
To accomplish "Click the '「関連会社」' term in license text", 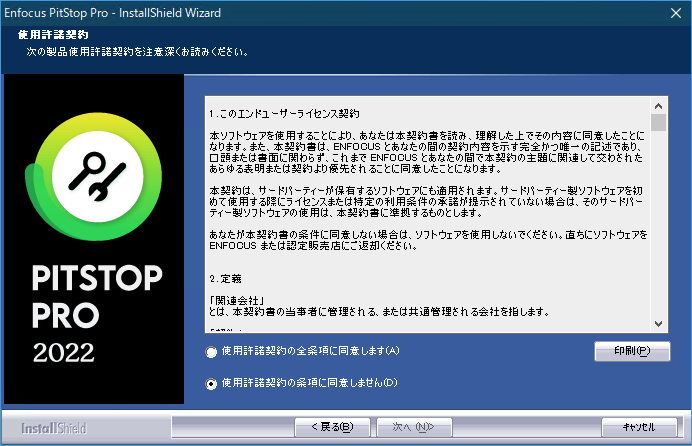I will (x=237, y=301).
